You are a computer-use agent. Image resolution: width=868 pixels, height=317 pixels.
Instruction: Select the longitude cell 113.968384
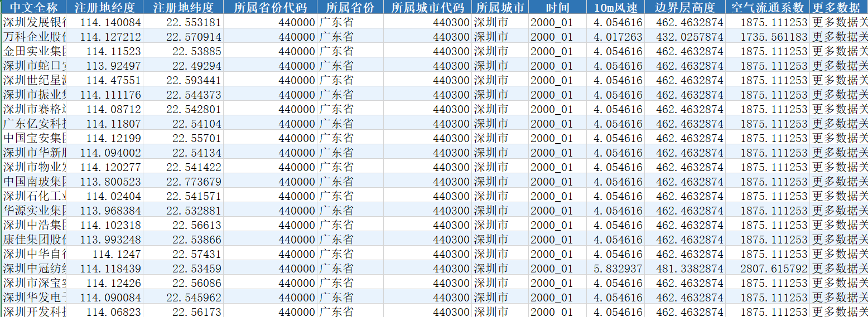105,211
